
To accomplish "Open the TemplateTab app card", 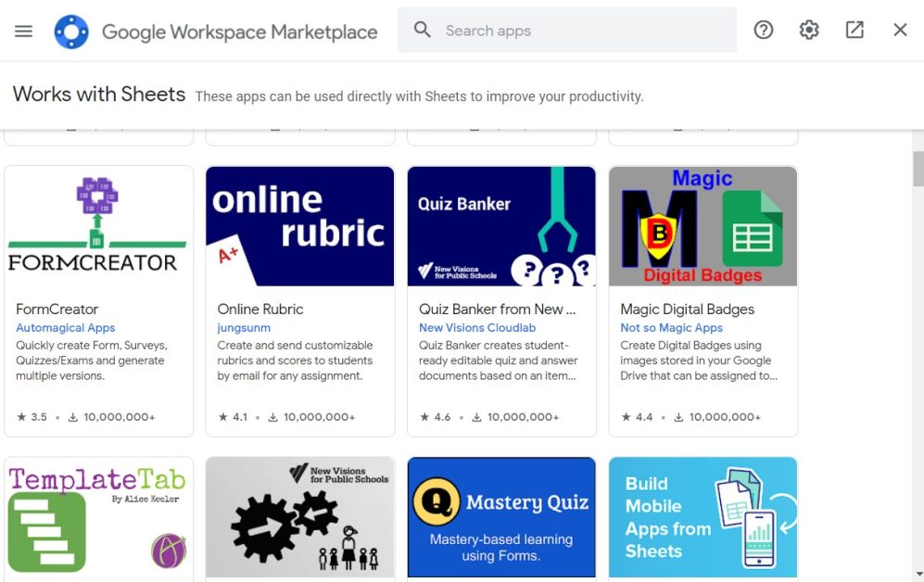I will (98, 517).
